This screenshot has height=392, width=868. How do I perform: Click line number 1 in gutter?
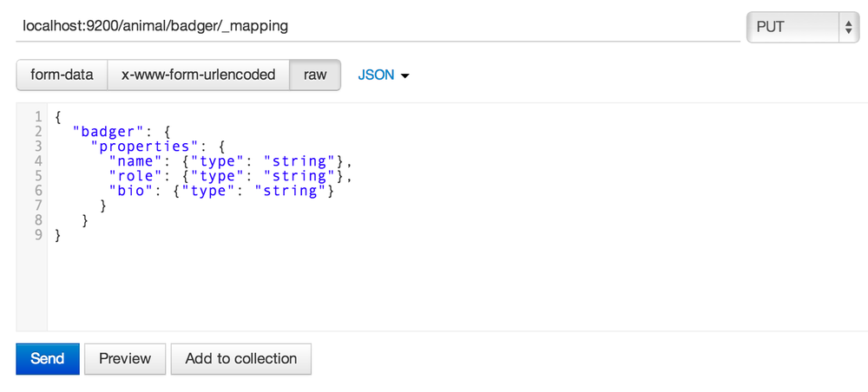pyautogui.click(x=38, y=117)
